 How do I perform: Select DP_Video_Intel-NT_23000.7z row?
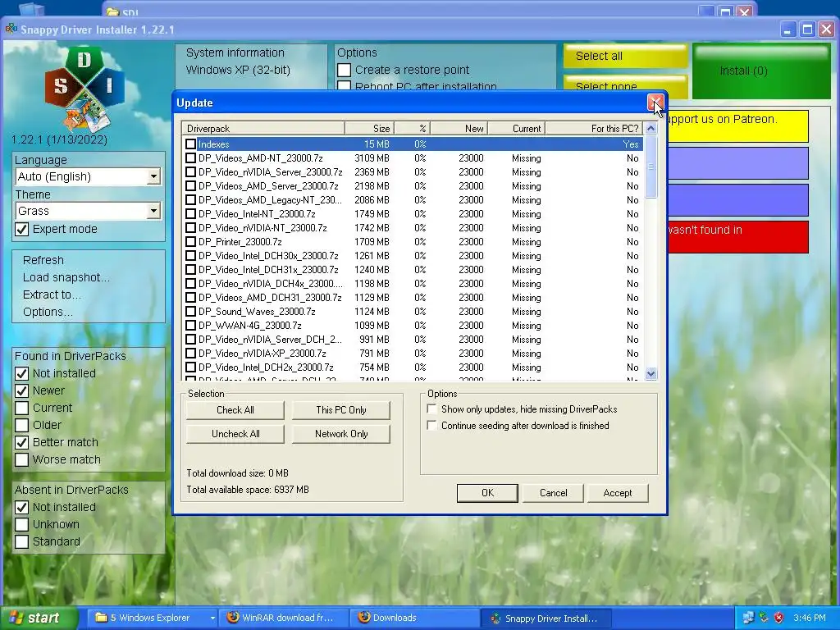pos(413,214)
